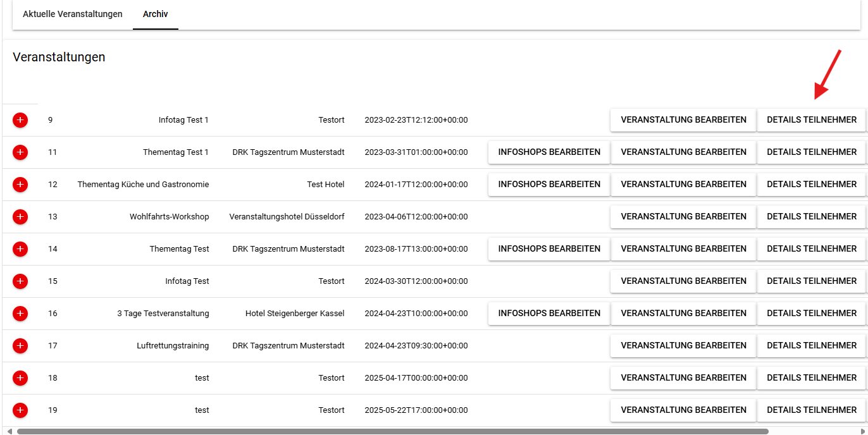Open Details Teilnehmer for Luftrettungstraining
The image size is (868, 435).
tap(812, 346)
